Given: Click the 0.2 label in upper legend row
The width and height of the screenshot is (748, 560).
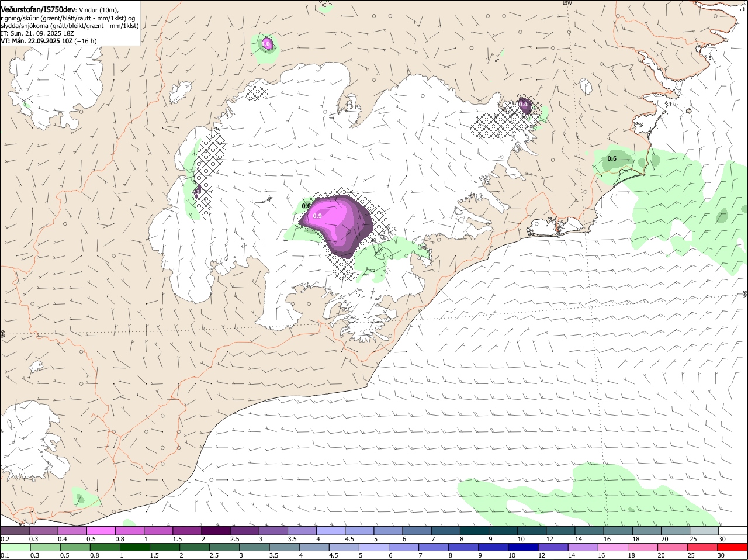Looking at the screenshot, I should 5,539.
